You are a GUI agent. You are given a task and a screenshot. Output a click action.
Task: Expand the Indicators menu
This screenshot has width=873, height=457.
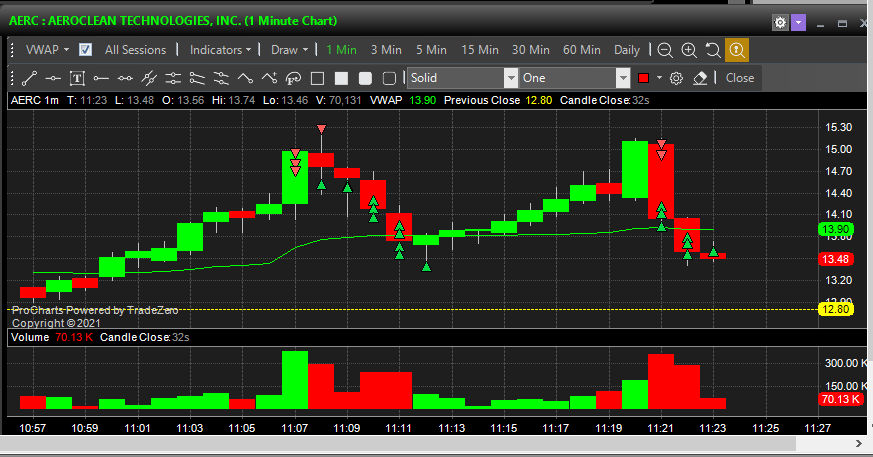coord(220,50)
